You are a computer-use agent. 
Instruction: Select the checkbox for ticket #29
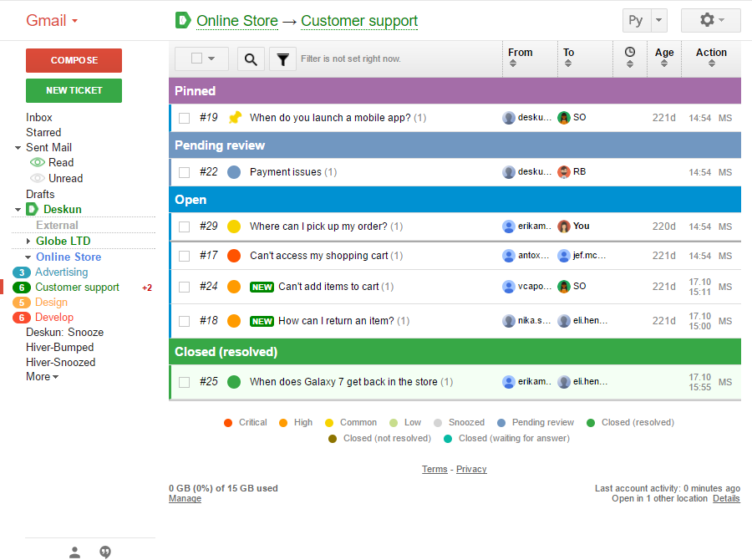pyautogui.click(x=185, y=227)
